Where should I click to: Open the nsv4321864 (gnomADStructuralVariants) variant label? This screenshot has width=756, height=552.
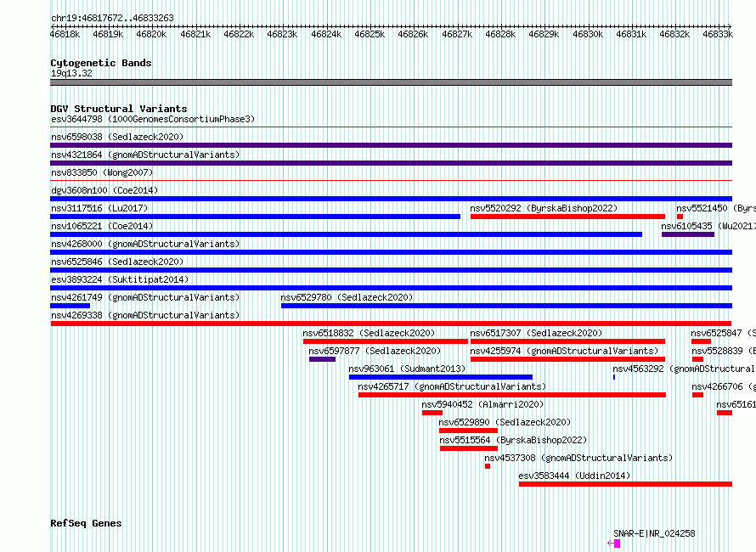tap(145, 155)
